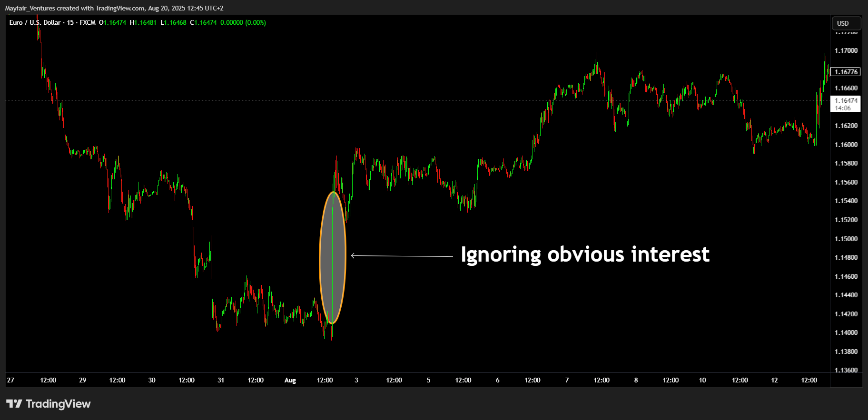Click the 1.16000 price axis label
The width and height of the screenshot is (868, 420).
click(846, 145)
